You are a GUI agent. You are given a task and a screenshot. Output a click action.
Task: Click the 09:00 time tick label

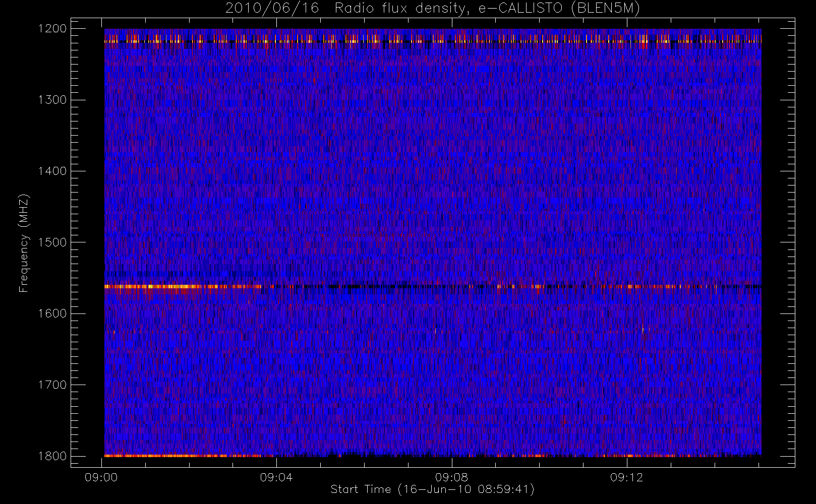click(x=101, y=477)
